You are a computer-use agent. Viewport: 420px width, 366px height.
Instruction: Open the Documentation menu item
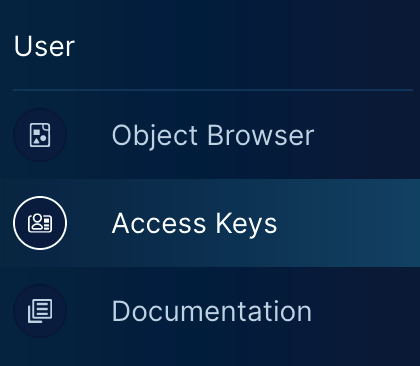(210, 311)
